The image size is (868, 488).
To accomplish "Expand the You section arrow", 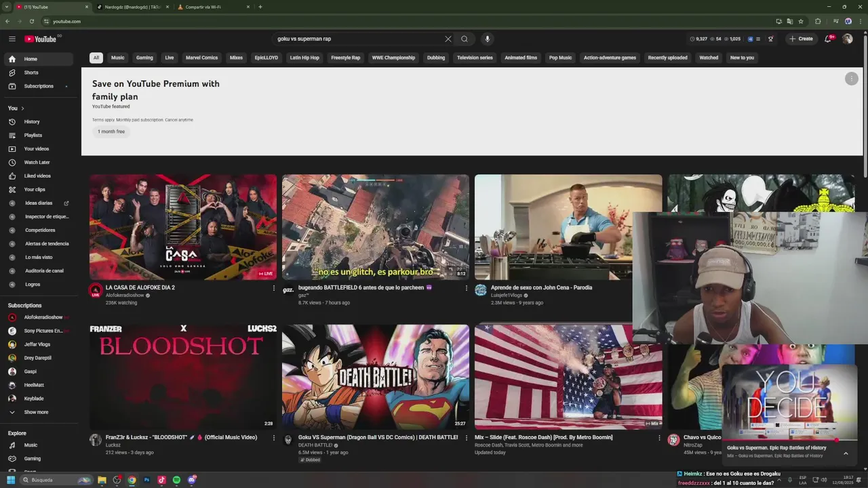I will (22, 108).
